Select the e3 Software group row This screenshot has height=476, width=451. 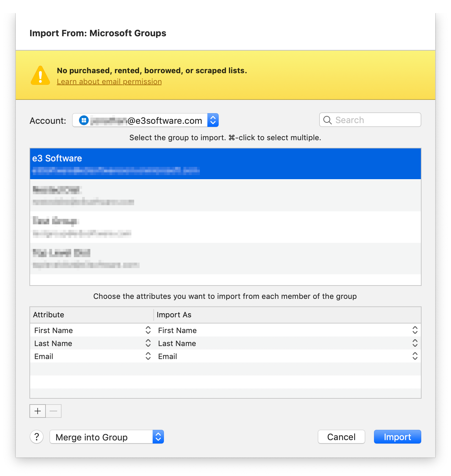[x=225, y=164]
